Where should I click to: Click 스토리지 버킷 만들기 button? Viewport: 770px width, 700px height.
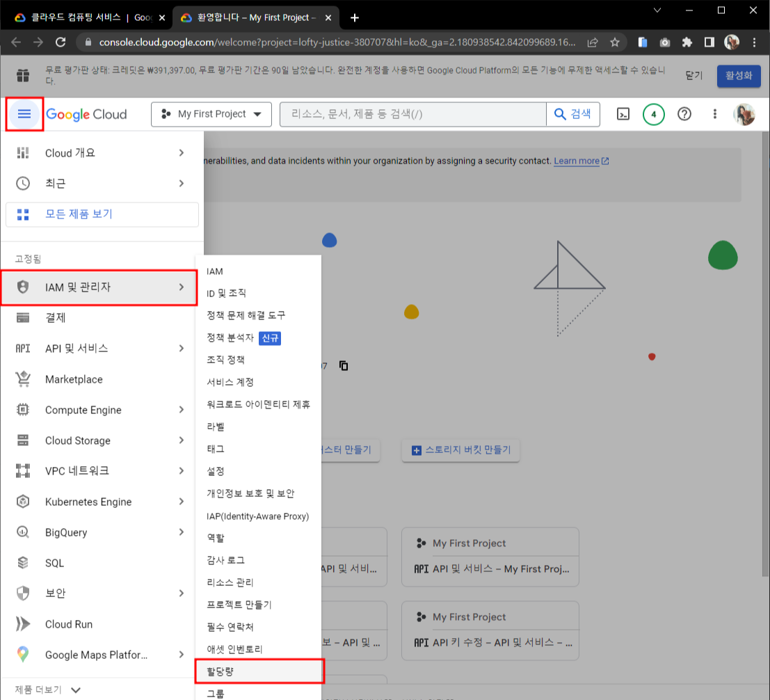pyautogui.click(x=460, y=450)
